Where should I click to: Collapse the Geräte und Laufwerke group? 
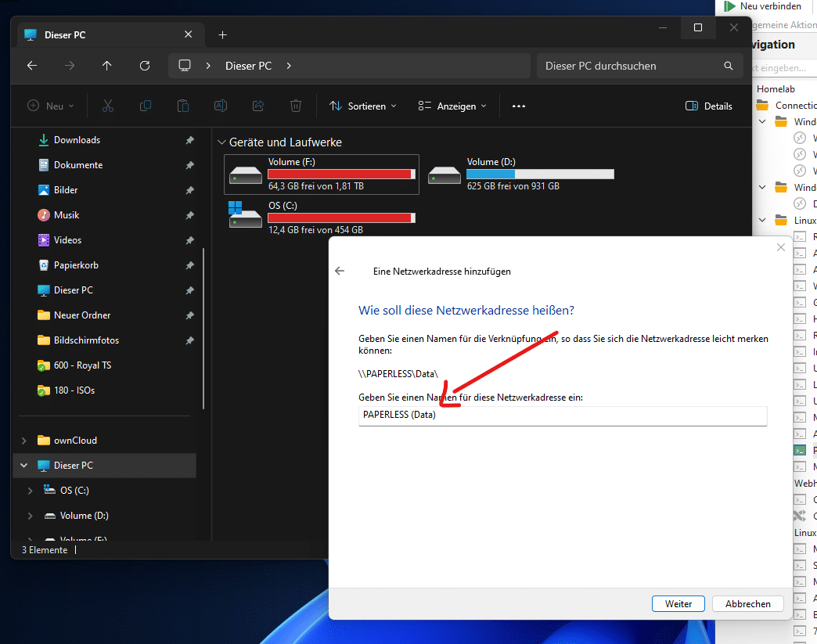[x=221, y=142]
